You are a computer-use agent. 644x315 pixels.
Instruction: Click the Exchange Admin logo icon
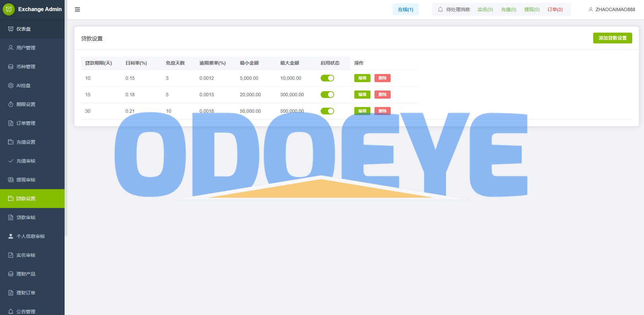coord(9,9)
